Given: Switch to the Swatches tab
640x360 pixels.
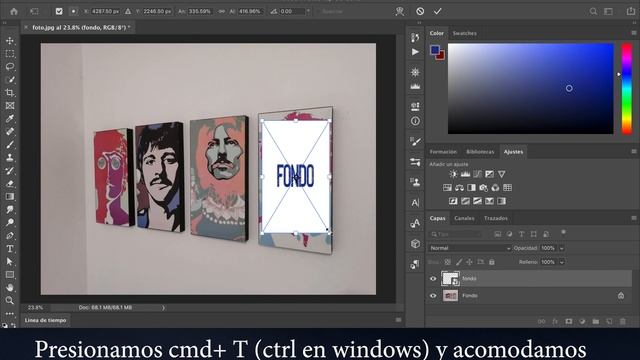Looking at the screenshot, I should click(x=464, y=33).
